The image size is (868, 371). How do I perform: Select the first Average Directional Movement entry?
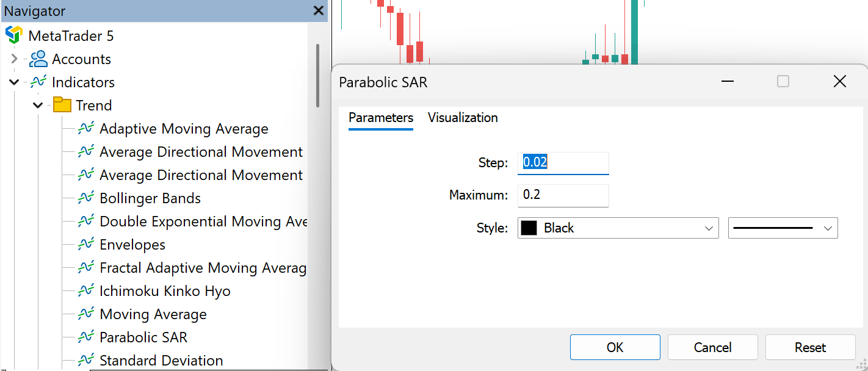201,152
